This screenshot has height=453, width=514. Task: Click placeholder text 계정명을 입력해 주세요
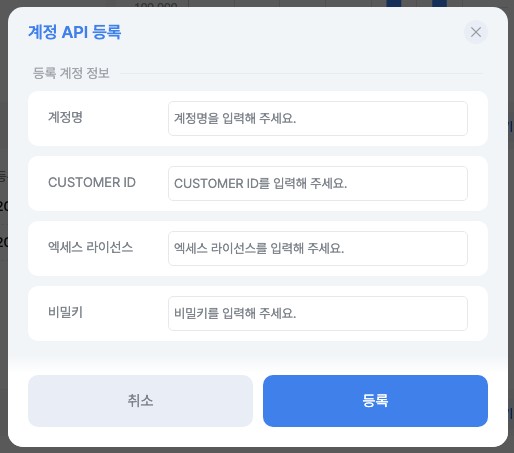tap(235, 118)
